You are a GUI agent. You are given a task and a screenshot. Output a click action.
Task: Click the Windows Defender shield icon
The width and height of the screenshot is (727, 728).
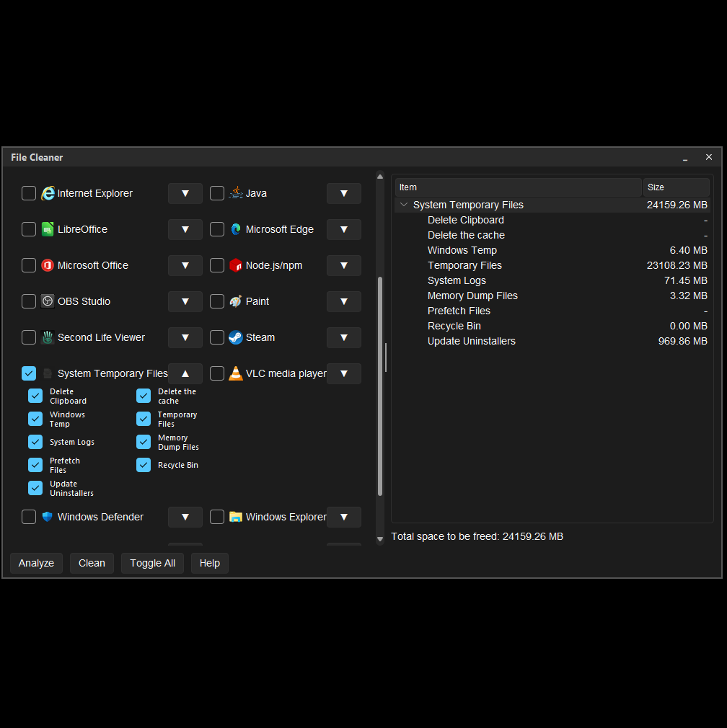point(48,517)
